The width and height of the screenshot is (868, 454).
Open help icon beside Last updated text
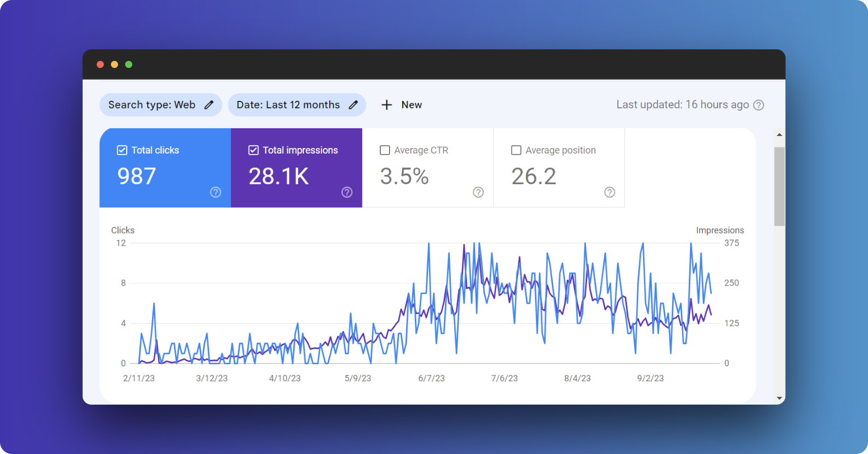click(x=758, y=105)
